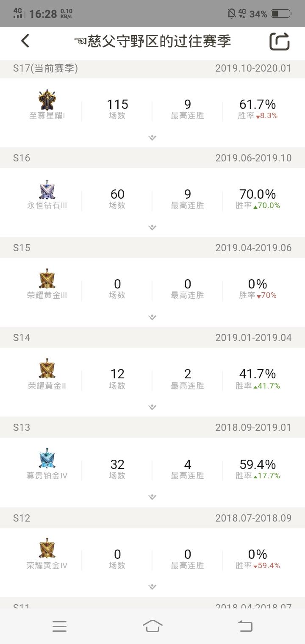
Task: Expand the S15 season details chevron
Action: click(x=152, y=317)
